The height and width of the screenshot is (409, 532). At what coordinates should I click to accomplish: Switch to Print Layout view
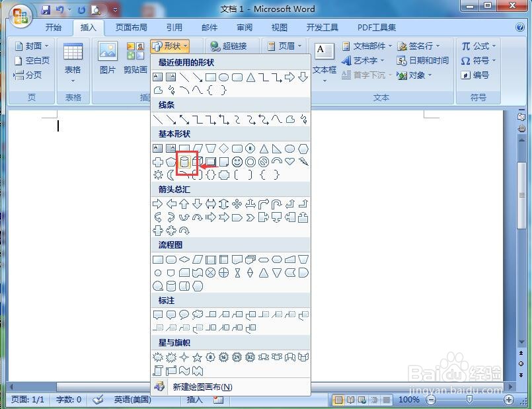click(338, 400)
